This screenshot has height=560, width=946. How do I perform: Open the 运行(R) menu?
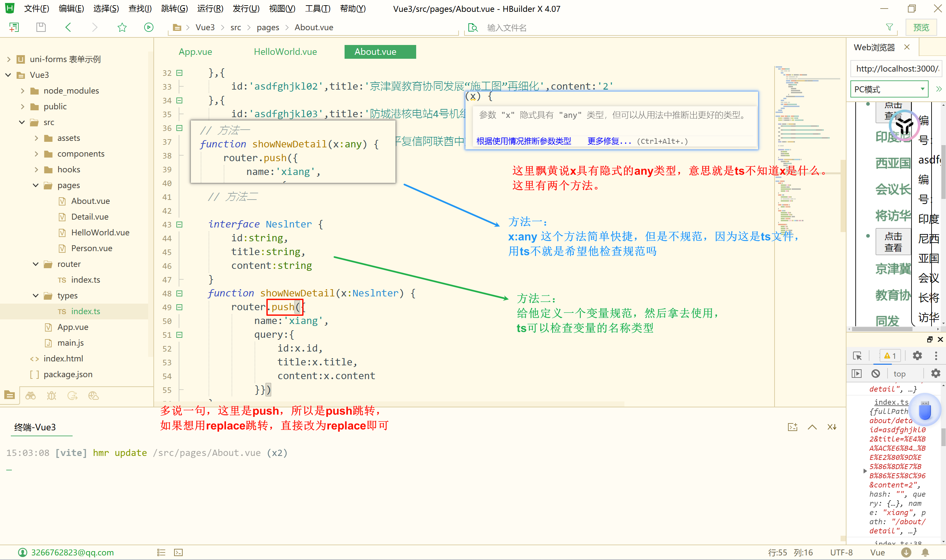tap(210, 9)
